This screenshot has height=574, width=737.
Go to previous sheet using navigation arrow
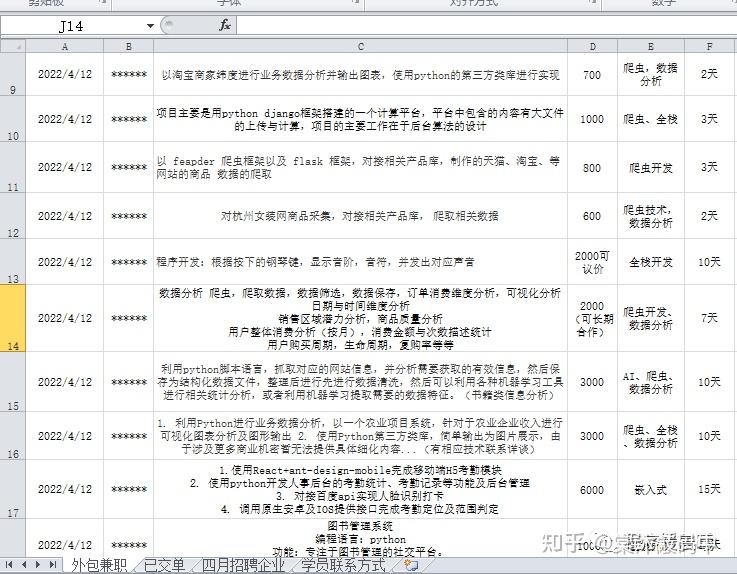(24, 564)
